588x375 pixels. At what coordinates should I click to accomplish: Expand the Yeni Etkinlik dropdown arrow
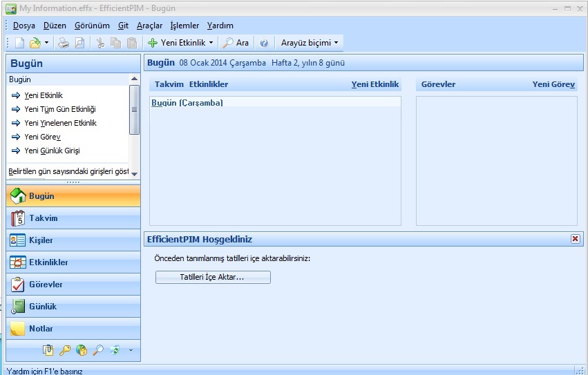tap(211, 43)
